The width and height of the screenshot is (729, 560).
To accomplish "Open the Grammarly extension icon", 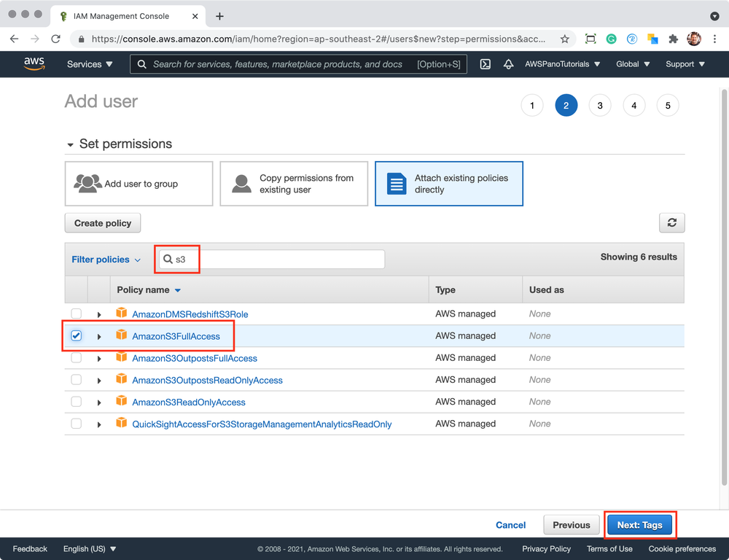I will click(612, 39).
